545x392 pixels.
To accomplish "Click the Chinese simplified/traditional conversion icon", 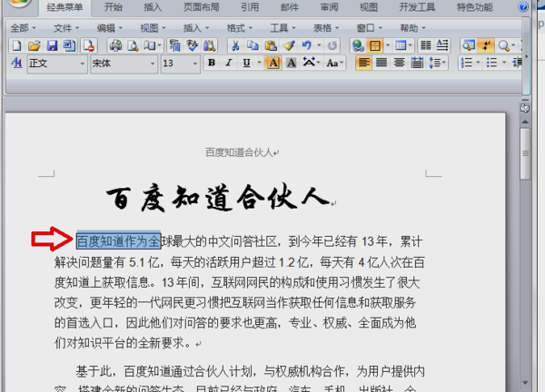I will point(175,45).
